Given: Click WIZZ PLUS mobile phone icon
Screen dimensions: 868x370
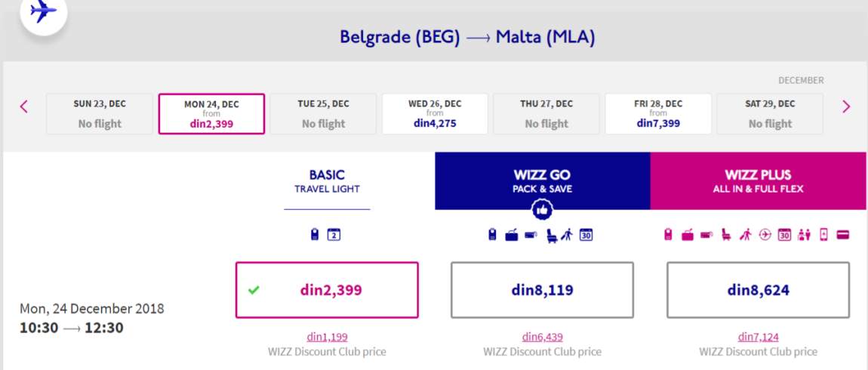Looking at the screenshot, I should (823, 235).
